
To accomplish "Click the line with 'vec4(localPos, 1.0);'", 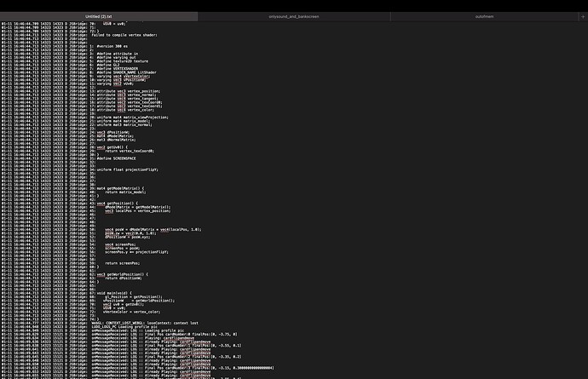I will click(153, 229).
